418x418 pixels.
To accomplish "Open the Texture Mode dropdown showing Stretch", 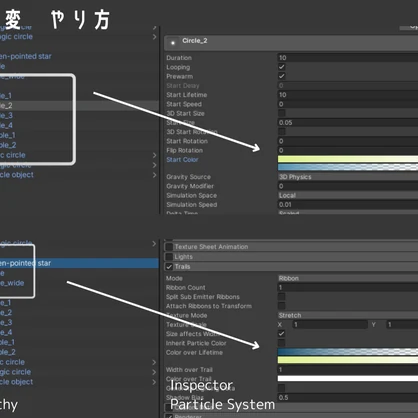I will pyautogui.click(x=348, y=315).
